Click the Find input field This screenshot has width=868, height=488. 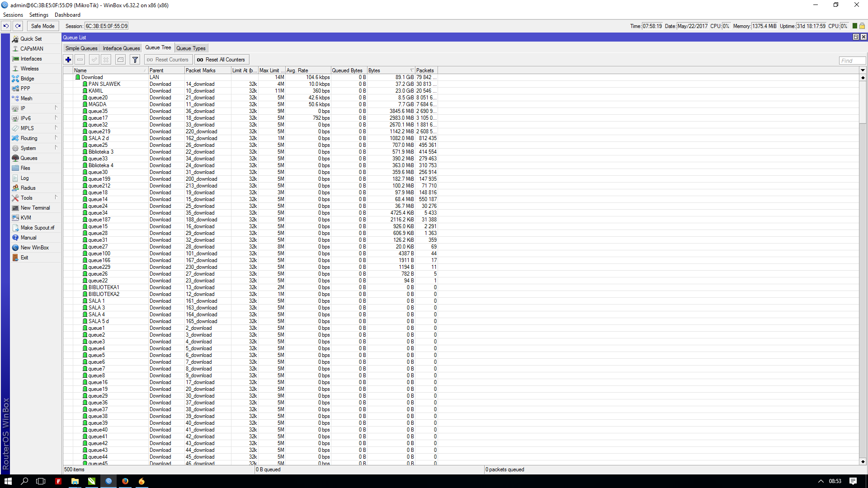(852, 61)
